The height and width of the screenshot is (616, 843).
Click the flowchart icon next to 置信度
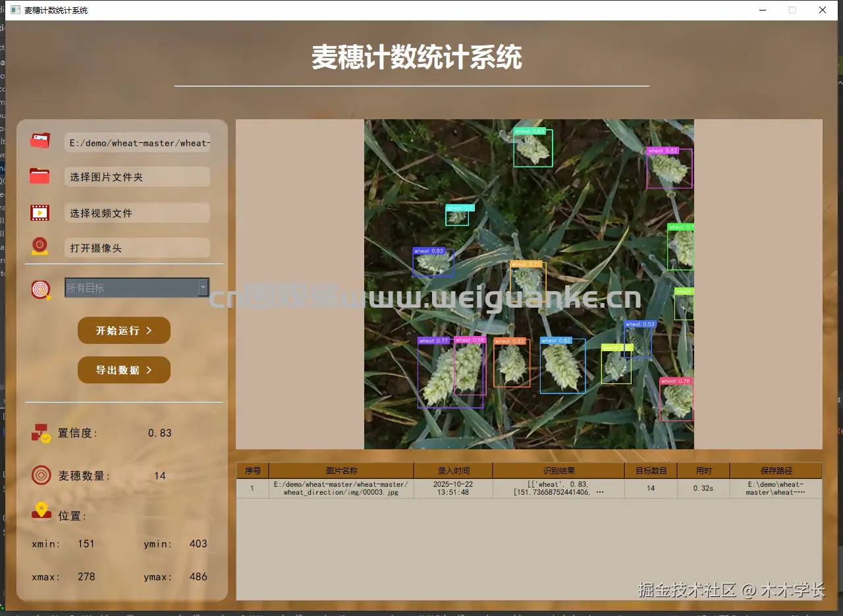[x=40, y=433]
